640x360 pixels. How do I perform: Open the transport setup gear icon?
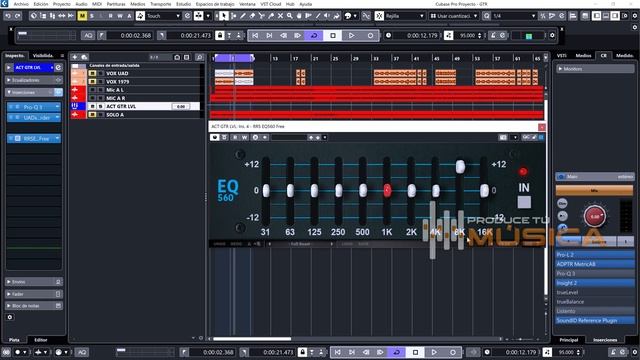(x=552, y=36)
